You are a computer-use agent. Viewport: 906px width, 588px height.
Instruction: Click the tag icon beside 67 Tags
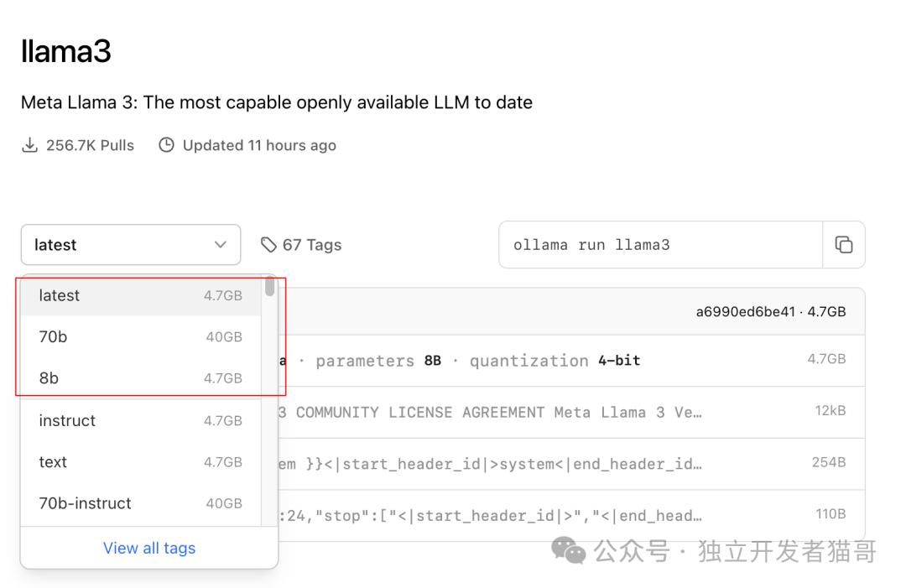point(268,244)
